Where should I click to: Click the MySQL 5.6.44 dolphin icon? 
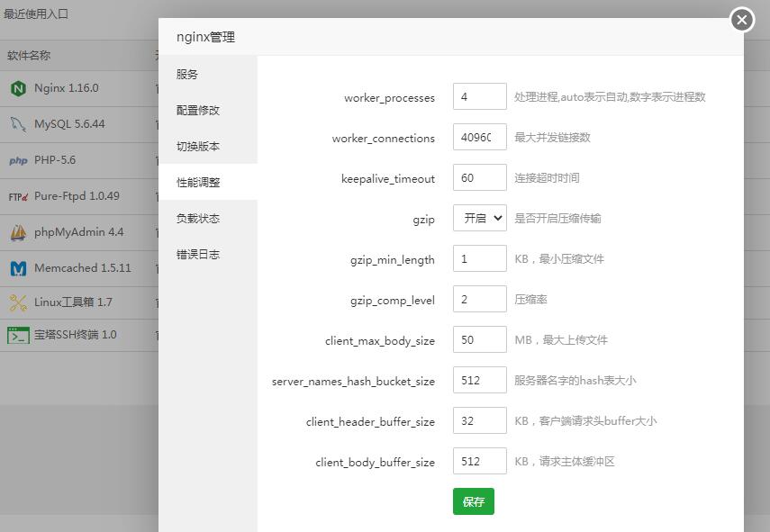click(18, 124)
